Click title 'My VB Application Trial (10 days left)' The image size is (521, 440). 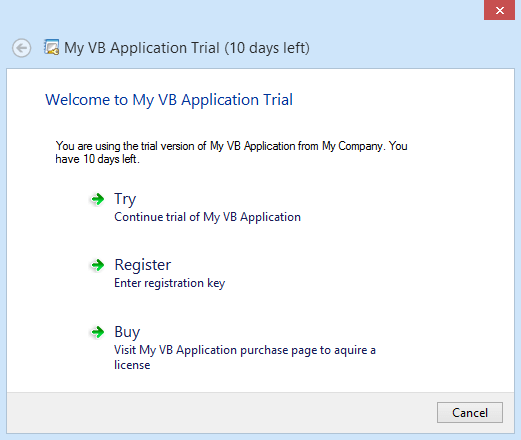187,48
